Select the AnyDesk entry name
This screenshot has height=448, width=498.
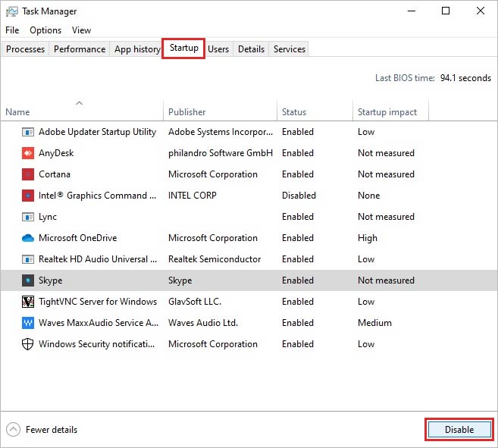pos(56,153)
